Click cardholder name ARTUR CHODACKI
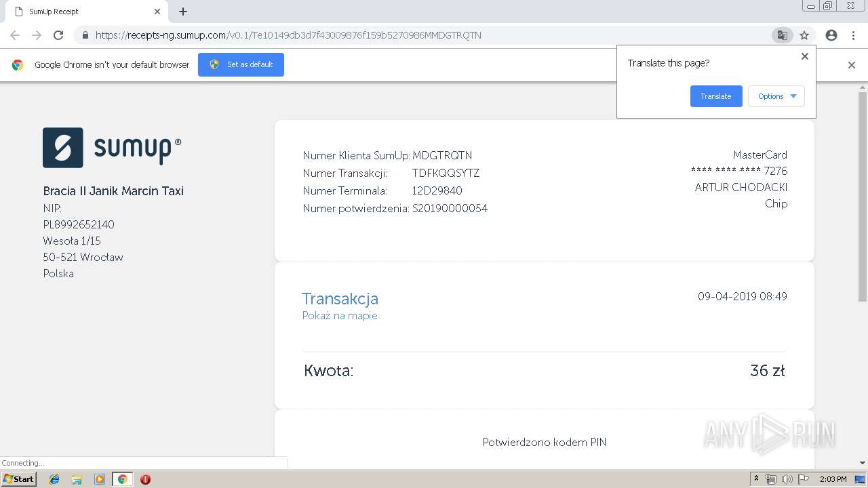The height and width of the screenshot is (488, 868). point(741,187)
